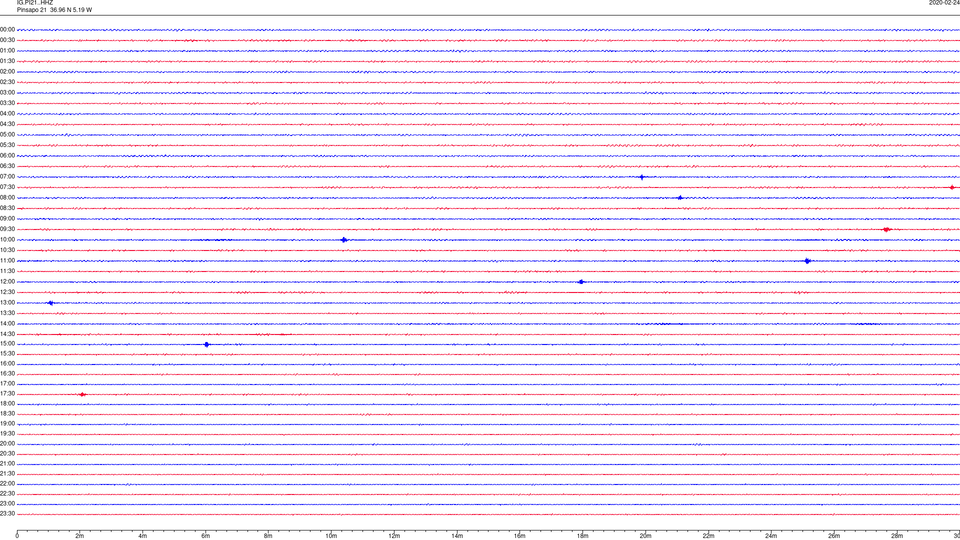The image size is (960, 540).
Task: Click the date label 2020-02-24
Action: [x=944, y=2]
